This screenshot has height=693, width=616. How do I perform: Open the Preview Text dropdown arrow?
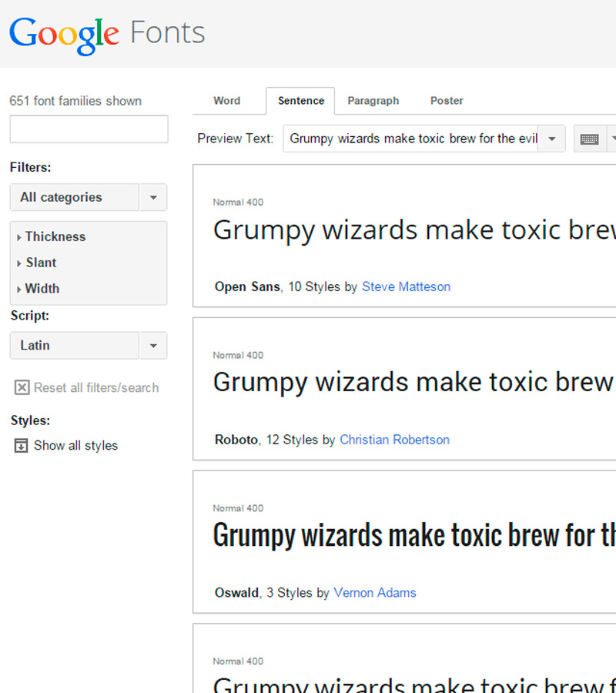click(x=552, y=139)
